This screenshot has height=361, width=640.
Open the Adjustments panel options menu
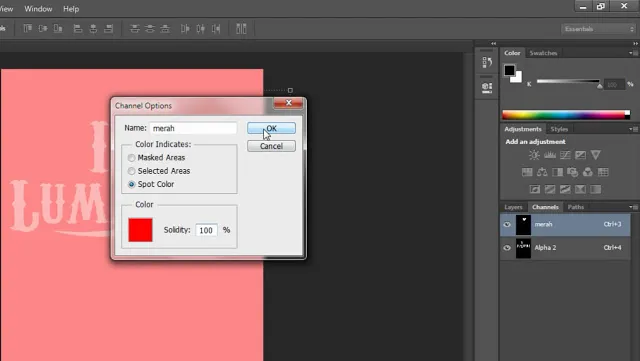[633, 129]
